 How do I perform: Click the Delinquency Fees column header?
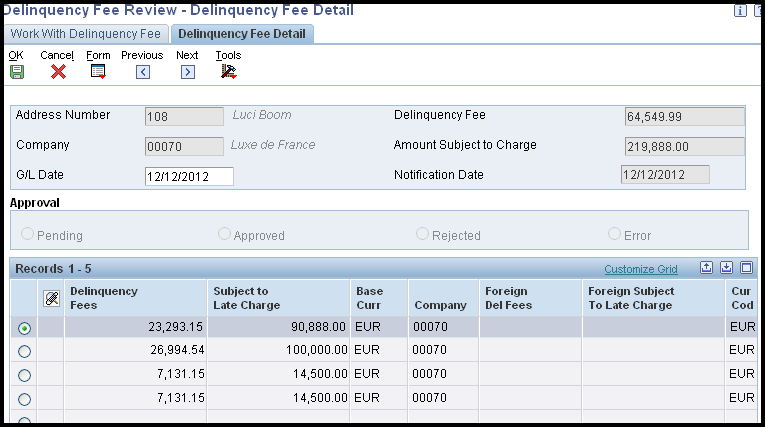[136, 298]
